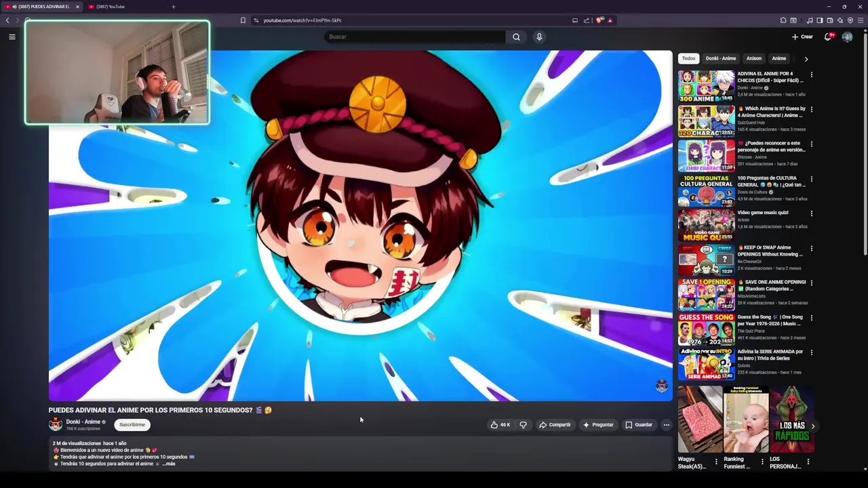Click the Brave Rewards triangle icon
Screen dimensions: 868x488
tap(610, 20)
